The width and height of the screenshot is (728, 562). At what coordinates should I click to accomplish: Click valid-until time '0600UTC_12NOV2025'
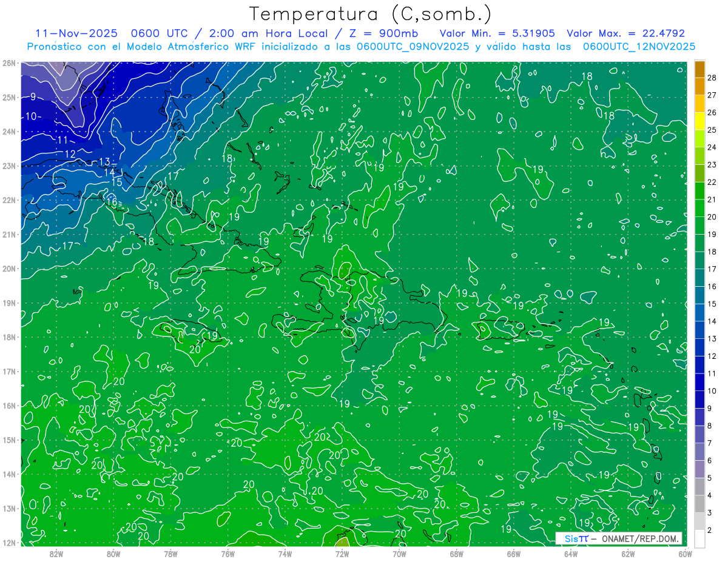[639, 47]
